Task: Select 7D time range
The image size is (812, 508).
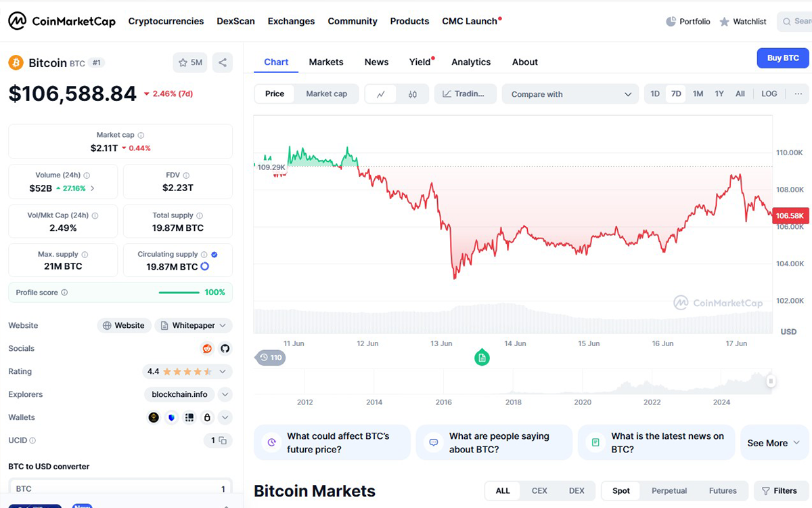Action: coord(676,93)
